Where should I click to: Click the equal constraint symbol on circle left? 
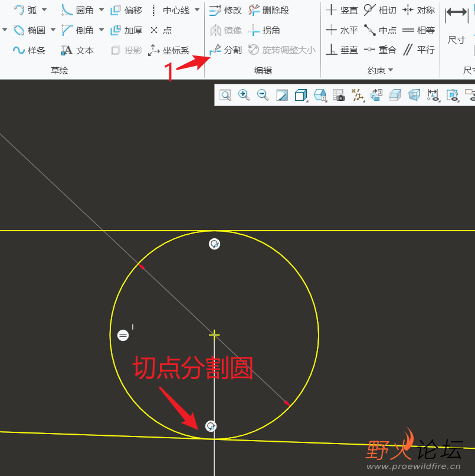point(123,335)
